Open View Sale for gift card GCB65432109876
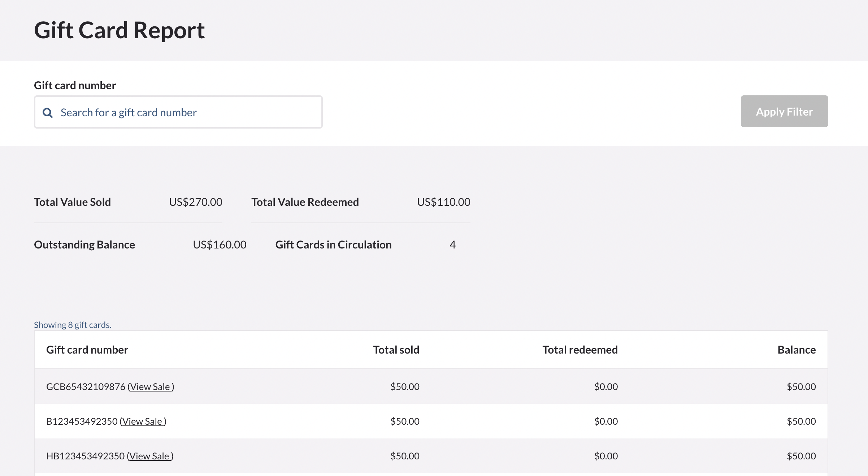 pyautogui.click(x=150, y=386)
